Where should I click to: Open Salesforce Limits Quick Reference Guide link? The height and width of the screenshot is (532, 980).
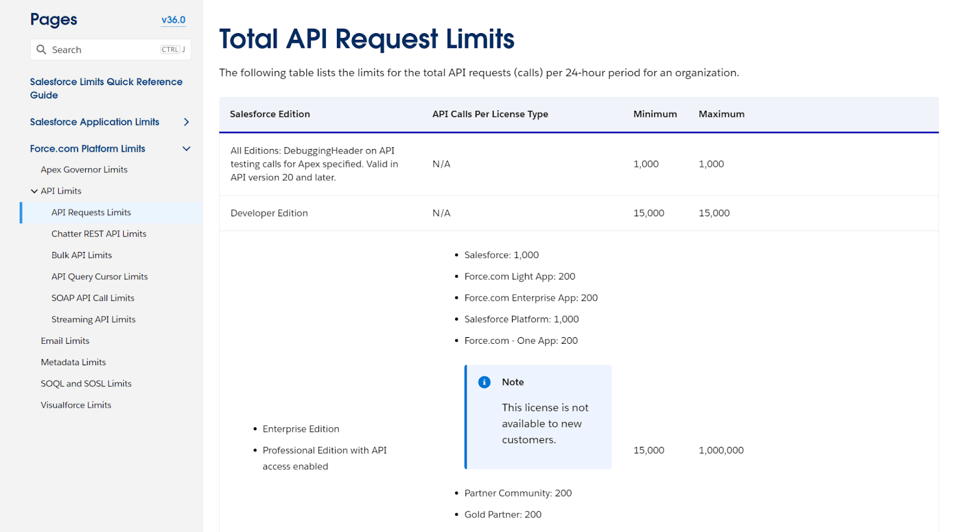tap(106, 88)
